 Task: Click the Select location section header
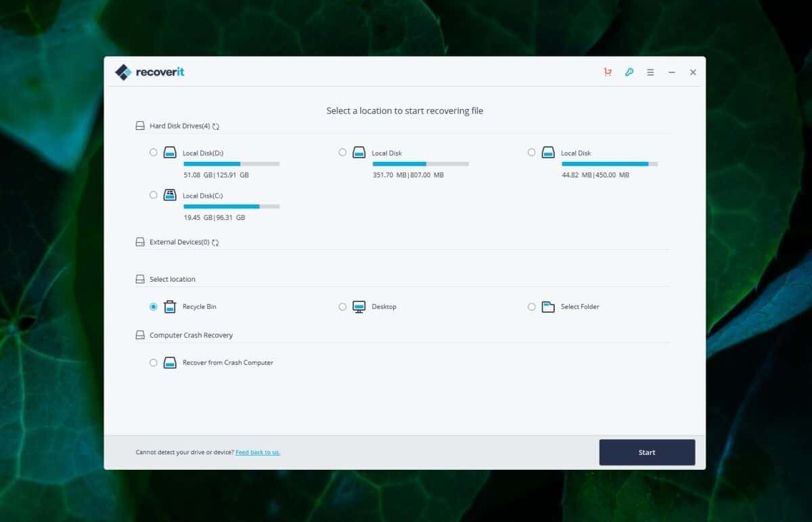[172, 279]
